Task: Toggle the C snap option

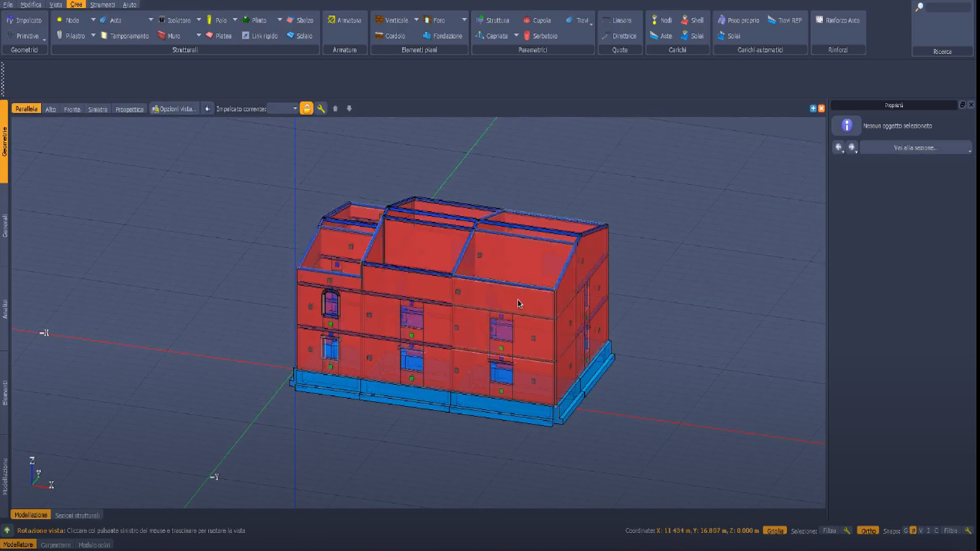Action: (935, 531)
